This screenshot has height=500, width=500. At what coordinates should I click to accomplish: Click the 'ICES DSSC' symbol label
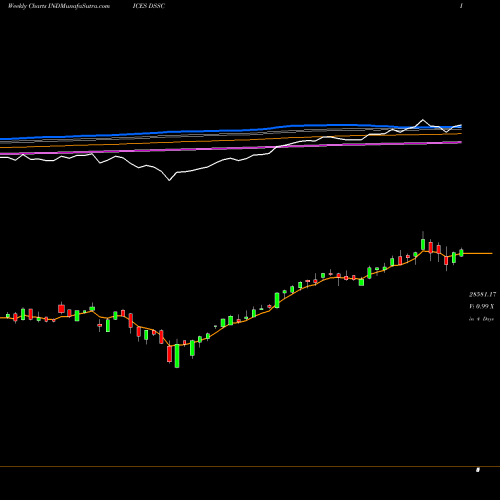[x=149, y=6]
